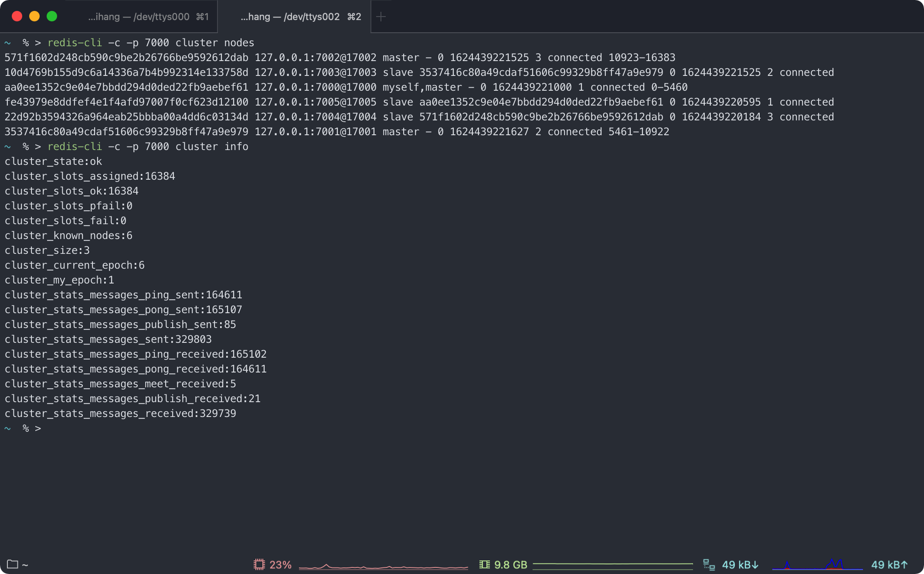Click cluster_stats_messages_pong_sent:165107 line
Screen dimensions: 924x574
click(123, 310)
